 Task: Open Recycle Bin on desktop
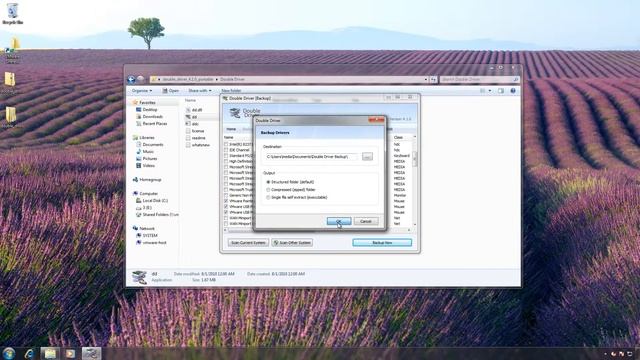13,13
